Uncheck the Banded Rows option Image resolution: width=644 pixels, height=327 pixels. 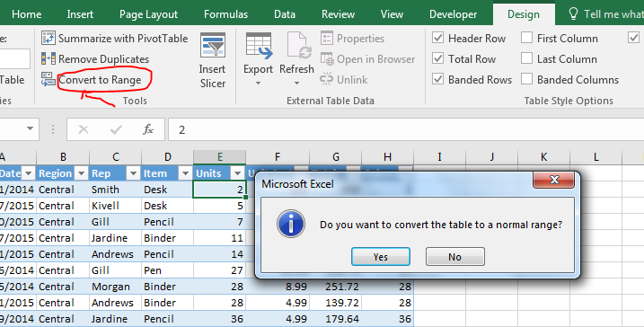point(437,79)
